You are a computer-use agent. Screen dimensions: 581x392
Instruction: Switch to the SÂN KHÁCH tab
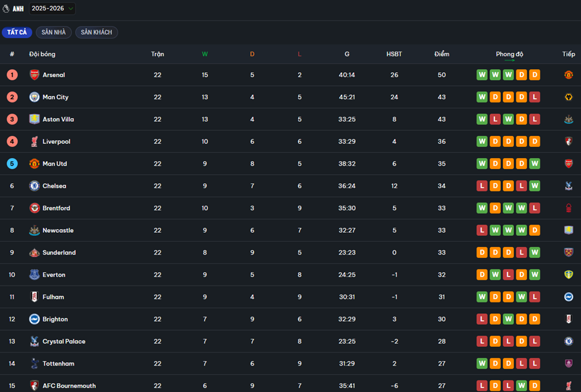pos(96,32)
